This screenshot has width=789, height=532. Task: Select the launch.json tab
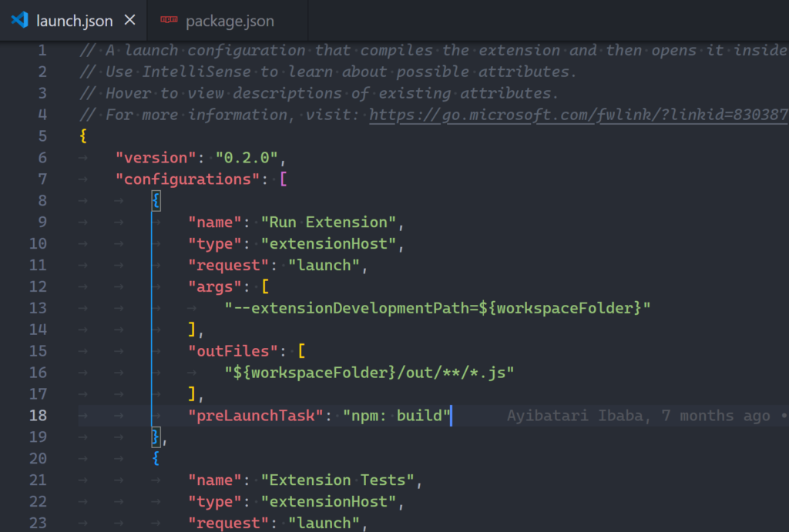point(74,21)
